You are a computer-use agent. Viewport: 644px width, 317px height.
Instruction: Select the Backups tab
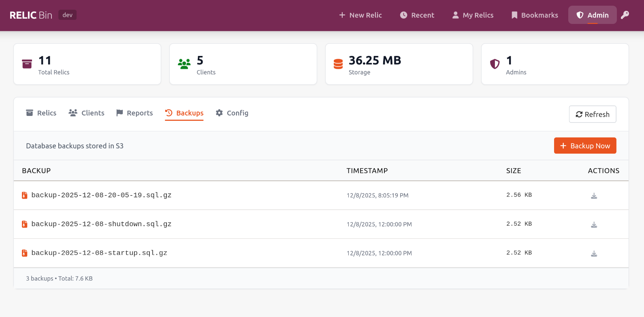click(184, 113)
